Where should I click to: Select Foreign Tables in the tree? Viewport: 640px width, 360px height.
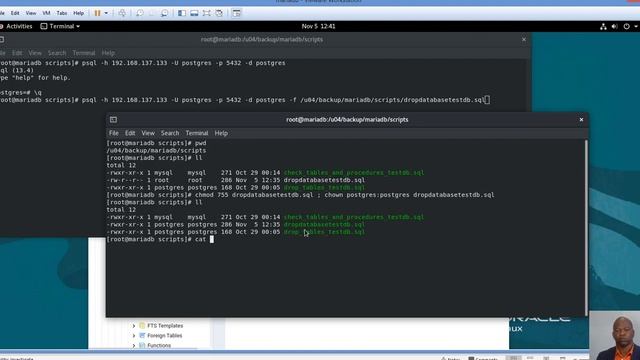[164, 336]
